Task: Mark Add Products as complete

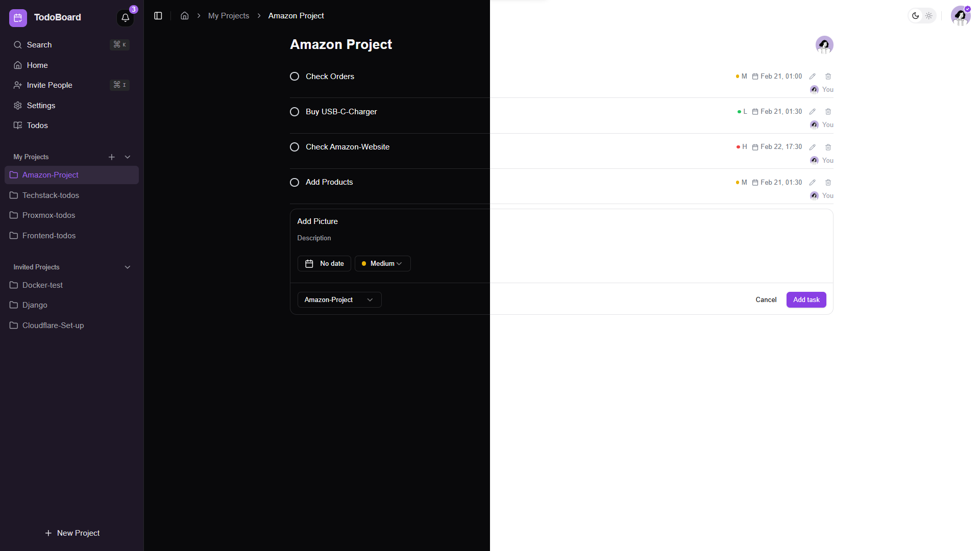Action: pyautogui.click(x=295, y=183)
